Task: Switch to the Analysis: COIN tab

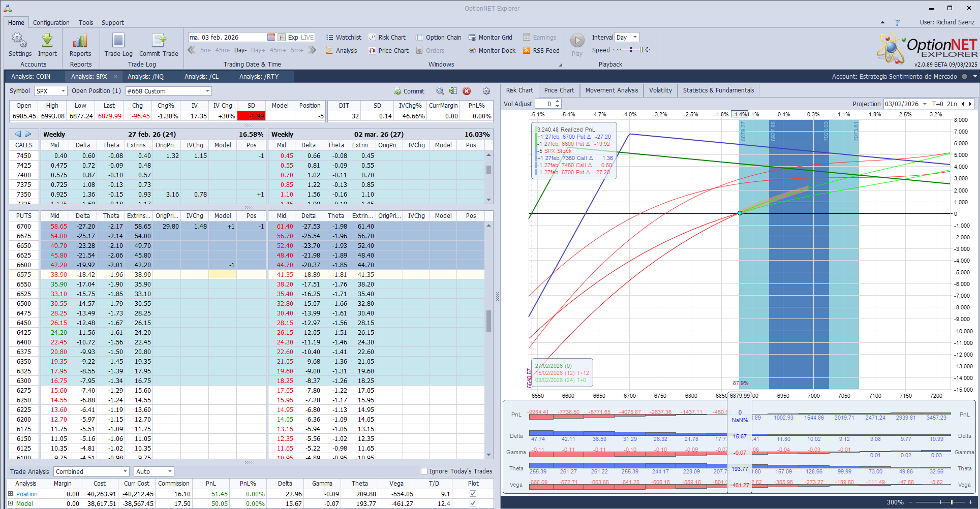Action: [x=31, y=77]
